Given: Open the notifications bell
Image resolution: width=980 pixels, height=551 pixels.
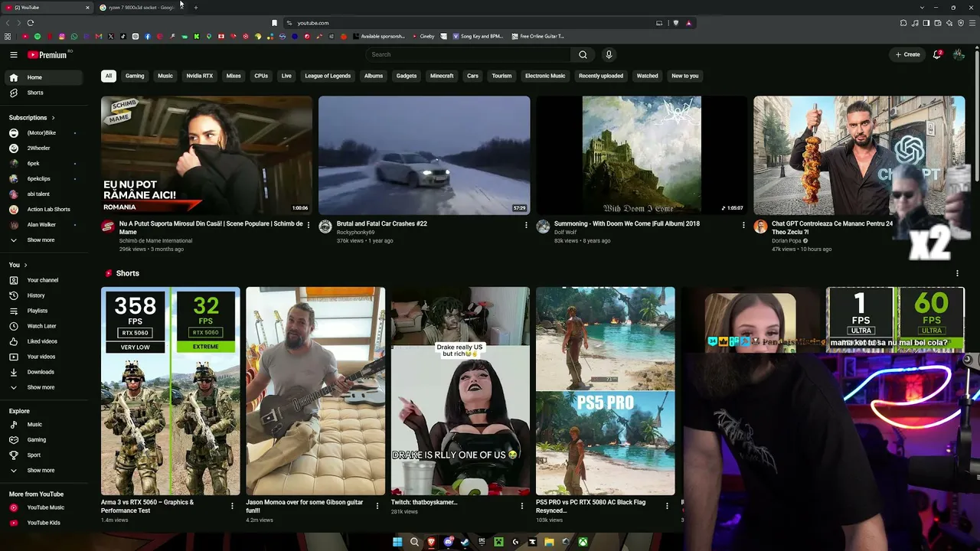Looking at the screenshot, I should [937, 54].
